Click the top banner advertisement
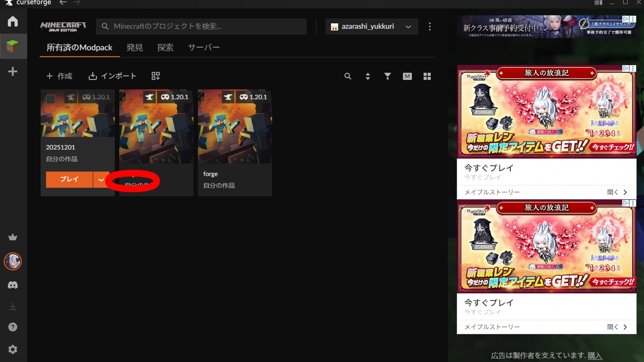Viewport: 644px width, 362px height. [546, 26]
